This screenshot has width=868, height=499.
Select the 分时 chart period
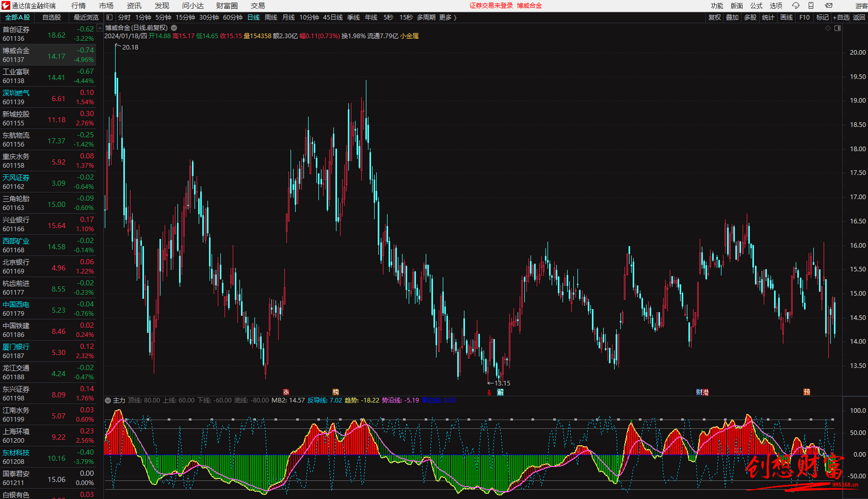124,18
